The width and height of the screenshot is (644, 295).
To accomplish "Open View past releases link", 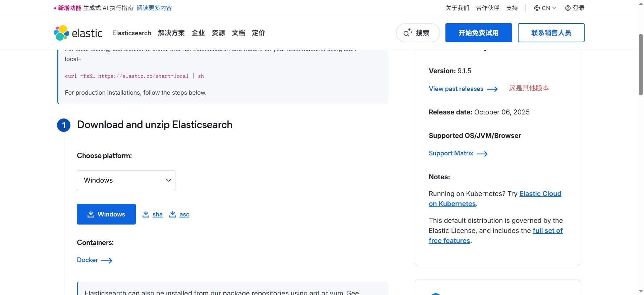I will click(x=456, y=89).
